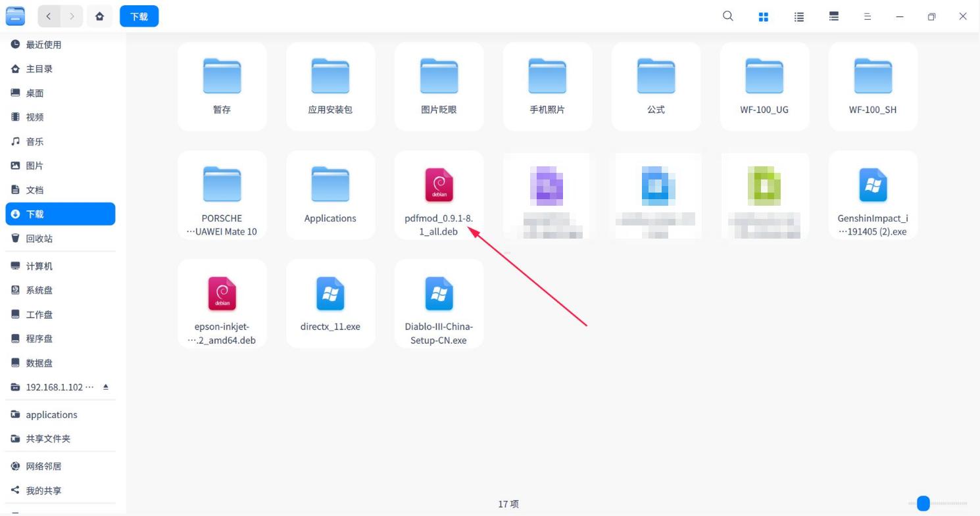Viewport: 980px width, 516px height.
Task: Open 回收站 trash in sidebar
Action: coord(39,239)
